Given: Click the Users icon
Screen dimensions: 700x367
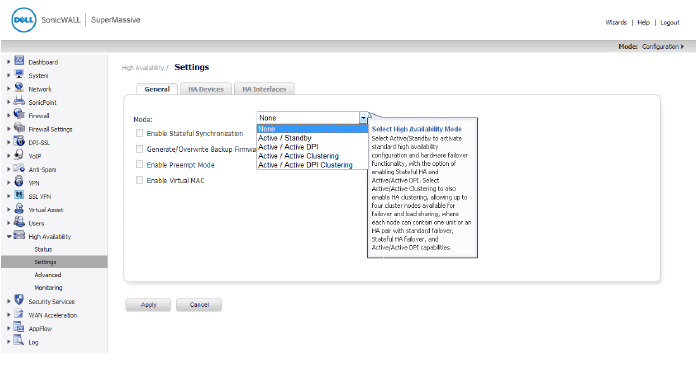Looking at the screenshot, I should click(19, 222).
